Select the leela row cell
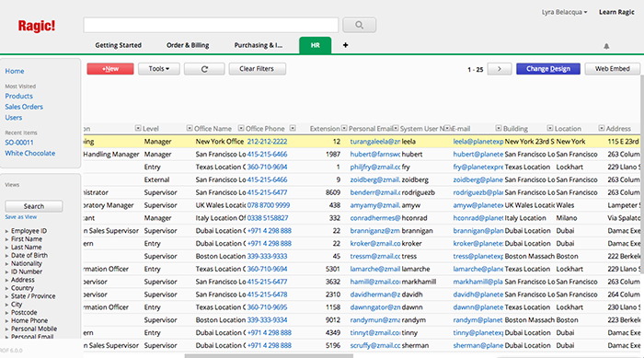This screenshot has width=644, height=358. [408, 142]
